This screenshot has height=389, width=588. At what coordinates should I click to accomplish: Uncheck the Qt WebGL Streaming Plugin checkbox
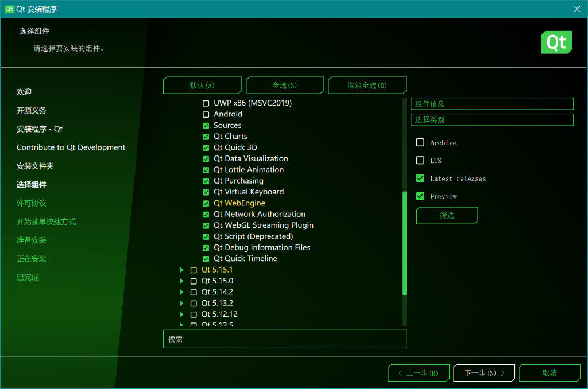206,225
